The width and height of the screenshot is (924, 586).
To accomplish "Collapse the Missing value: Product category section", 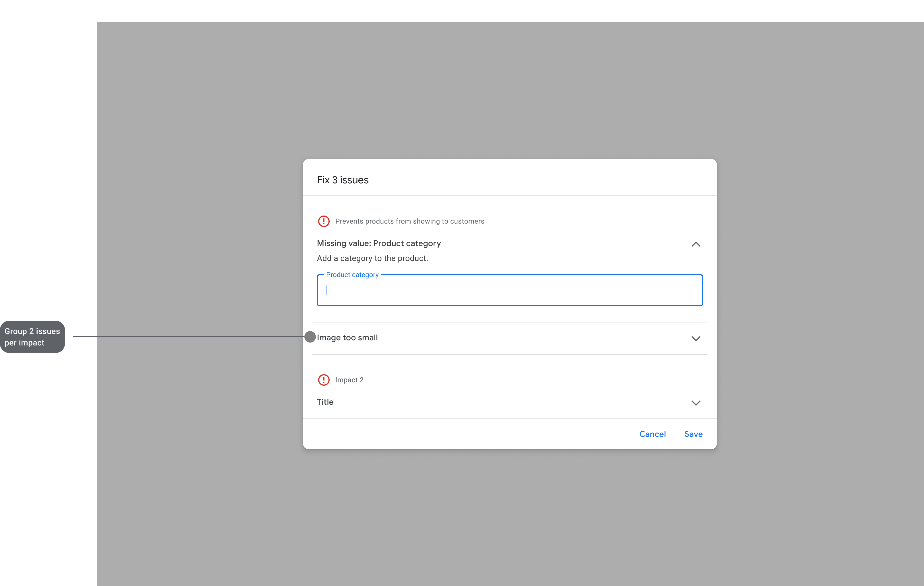I will [696, 244].
